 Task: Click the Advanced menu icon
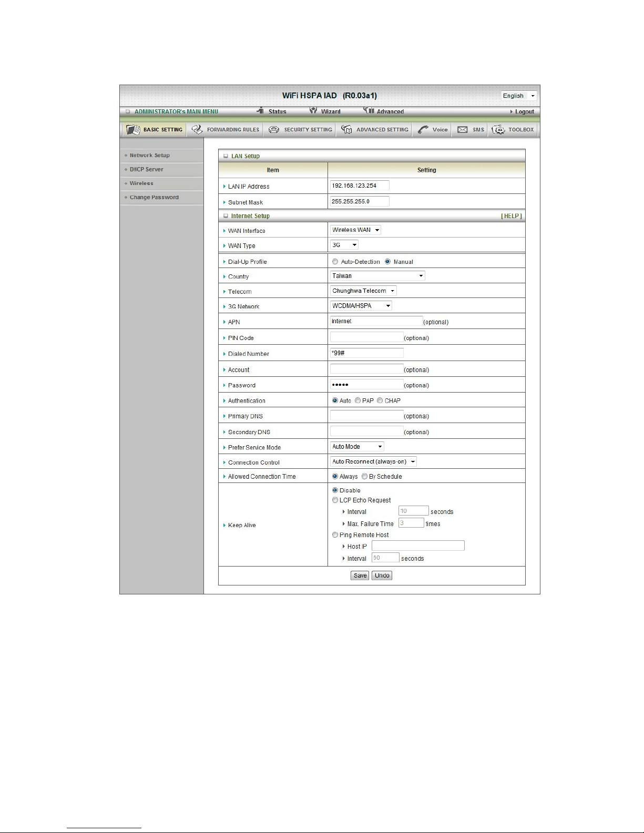369,110
